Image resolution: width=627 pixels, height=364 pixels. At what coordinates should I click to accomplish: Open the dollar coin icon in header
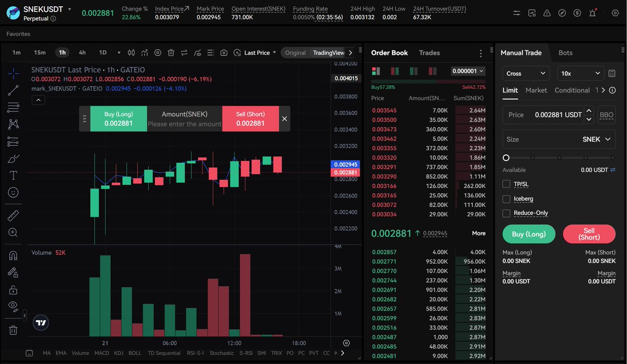point(577,13)
